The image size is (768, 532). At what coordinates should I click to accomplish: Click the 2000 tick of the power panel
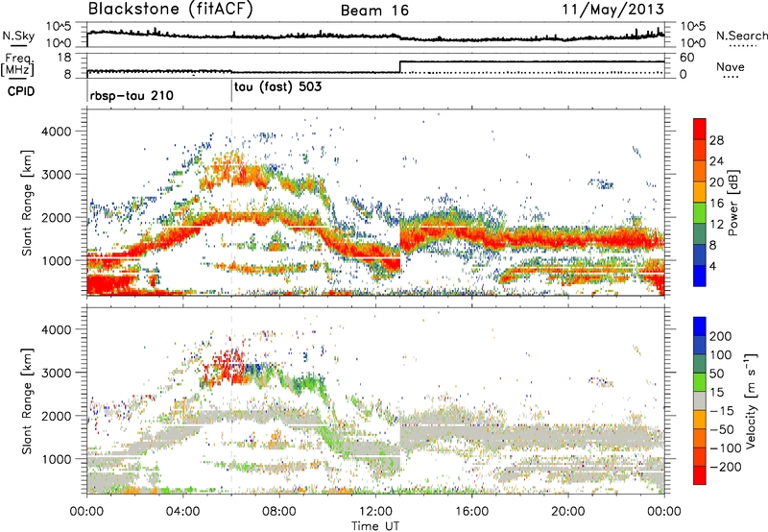(56, 217)
